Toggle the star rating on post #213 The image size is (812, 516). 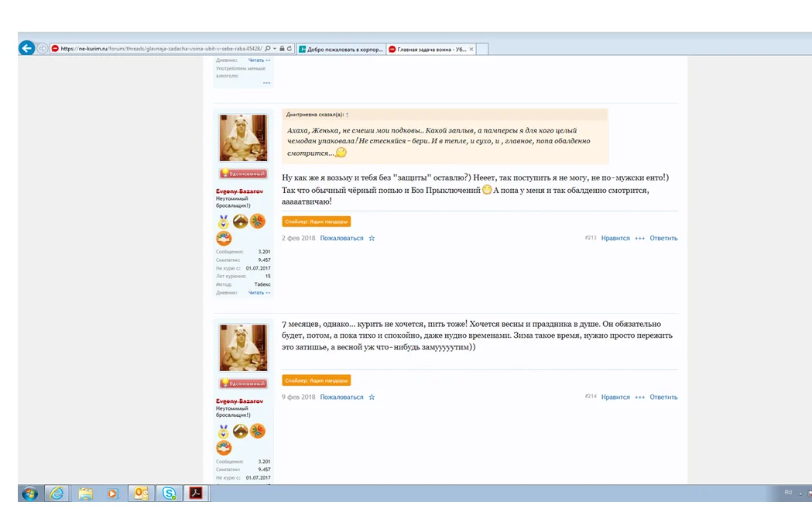(372, 238)
